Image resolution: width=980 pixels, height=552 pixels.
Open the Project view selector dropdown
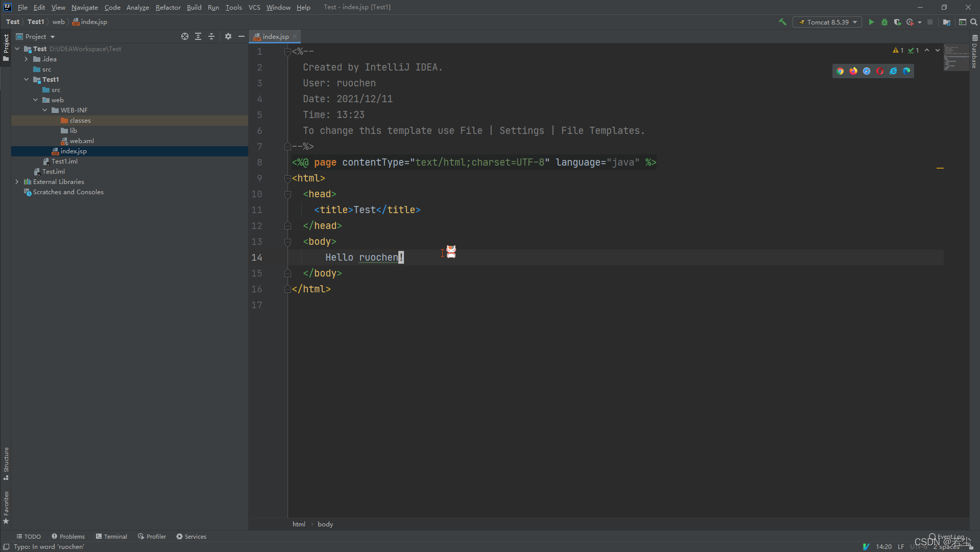(x=35, y=36)
